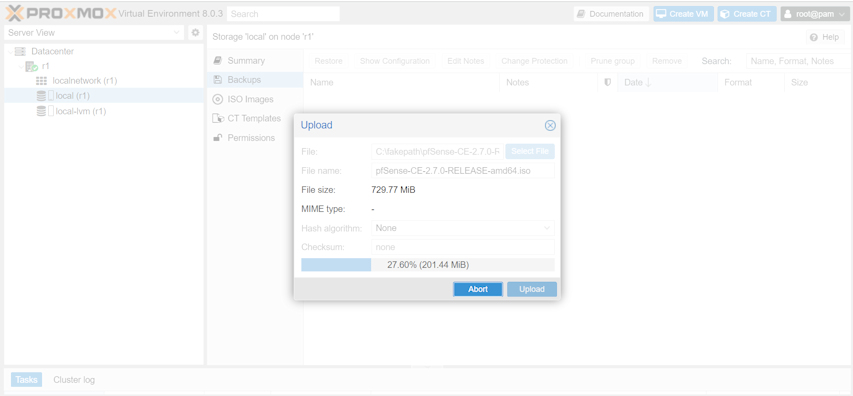Click the local (r1) storage disk icon
Screen dimensions: 853x396
coord(41,96)
